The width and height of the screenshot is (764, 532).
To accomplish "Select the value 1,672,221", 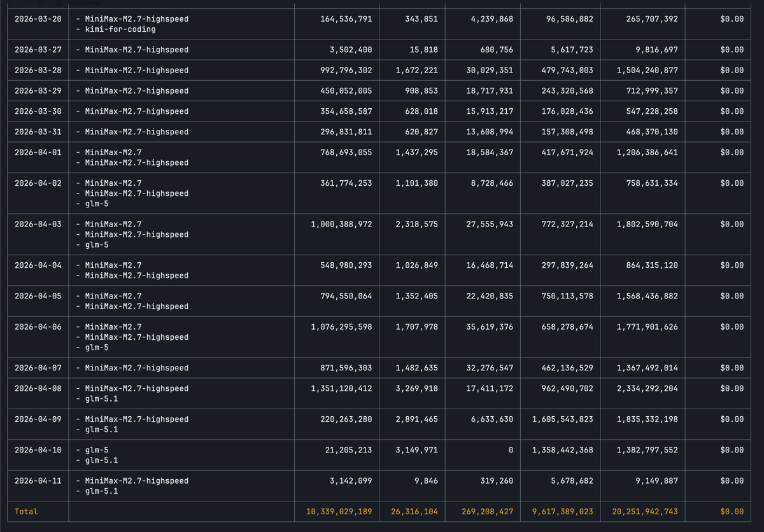I will pyautogui.click(x=417, y=70).
